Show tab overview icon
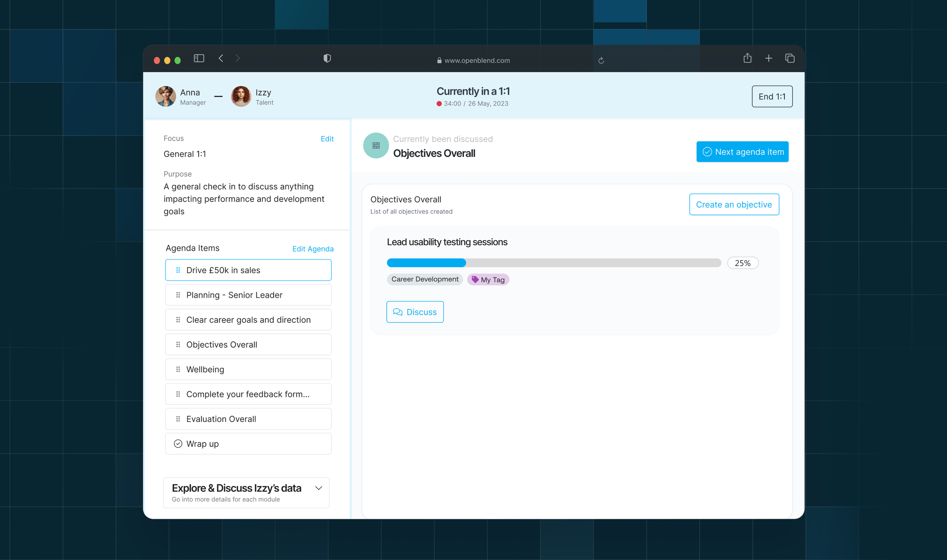Viewport: 947px width, 560px height. (x=790, y=58)
